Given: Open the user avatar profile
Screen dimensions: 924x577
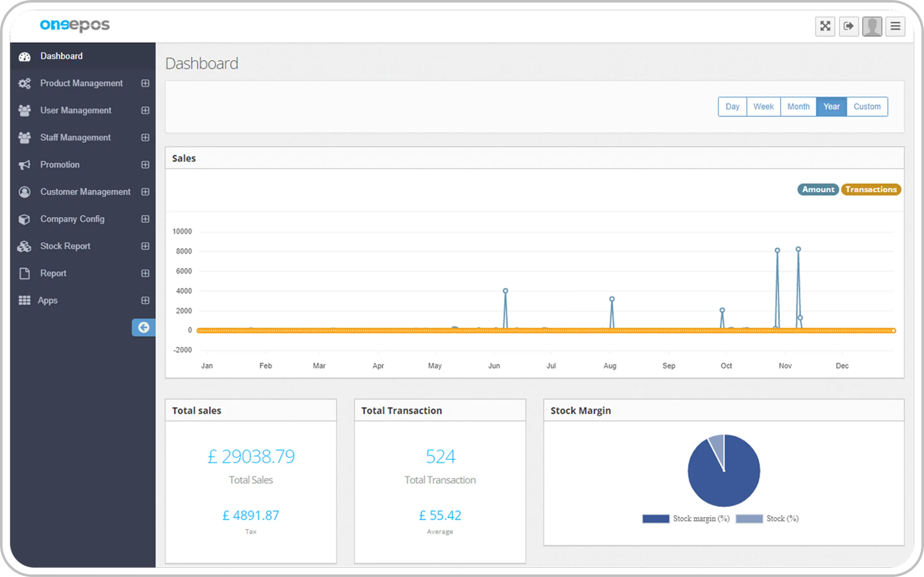Looking at the screenshot, I should coord(872,26).
